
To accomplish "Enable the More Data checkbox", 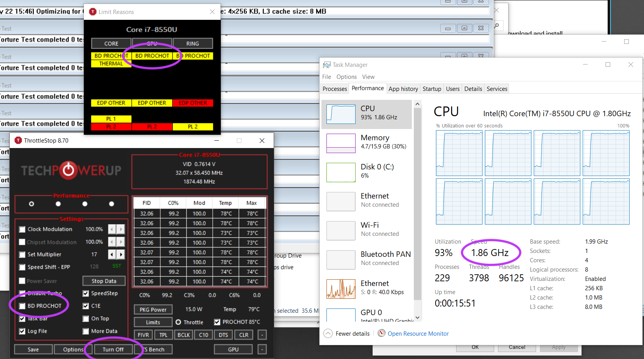I will pos(86,331).
